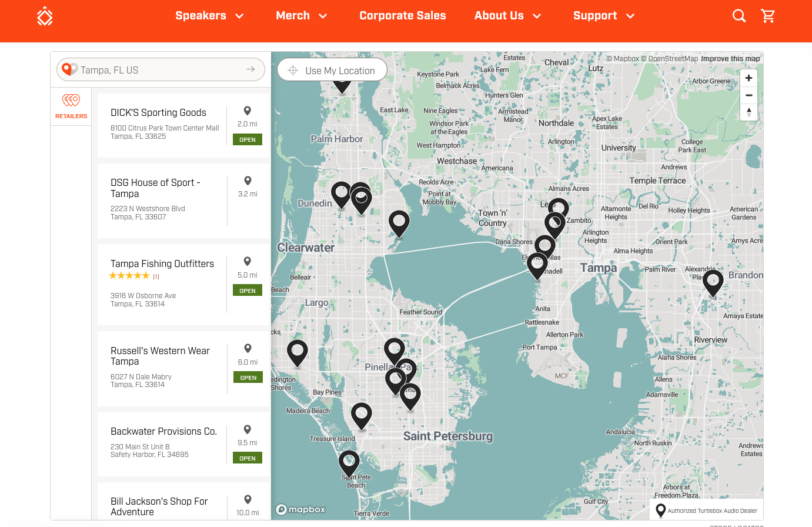Open the site search magnifier icon
The width and height of the screenshot is (812, 527).
[739, 16]
